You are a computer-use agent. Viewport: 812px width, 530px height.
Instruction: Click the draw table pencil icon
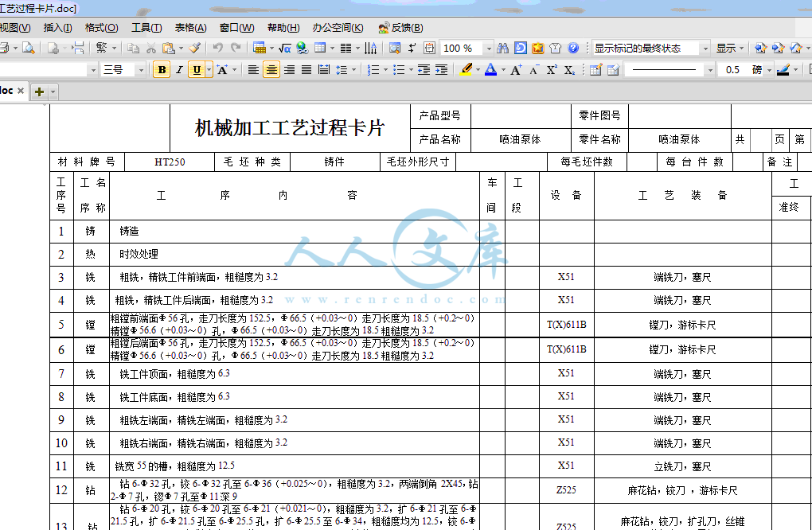click(595, 70)
